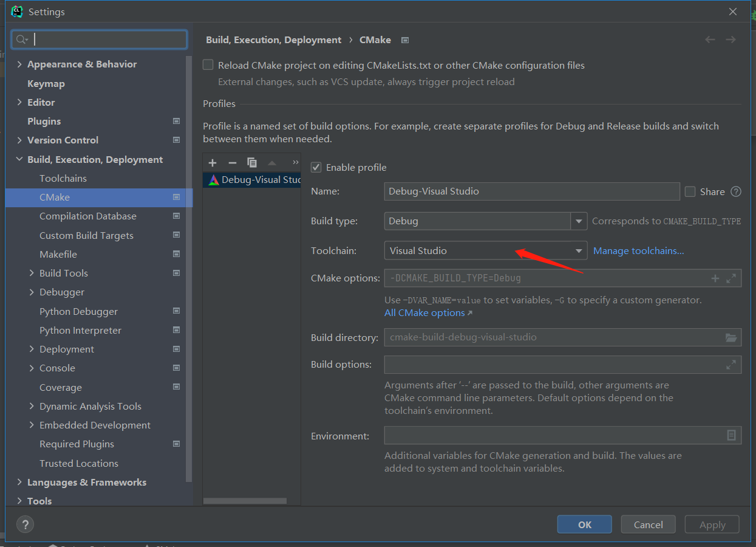The image size is (756, 547).
Task: Expand the Debugger node
Action: [x=32, y=292]
